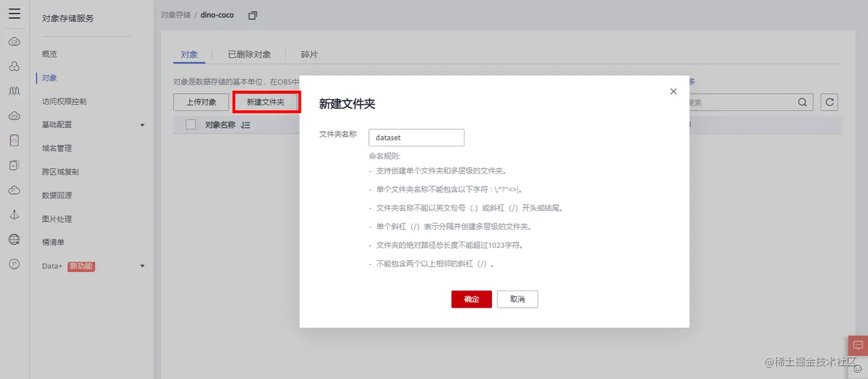The image size is (868, 379).
Task: Select 对象 in the sidebar
Action: (49, 78)
